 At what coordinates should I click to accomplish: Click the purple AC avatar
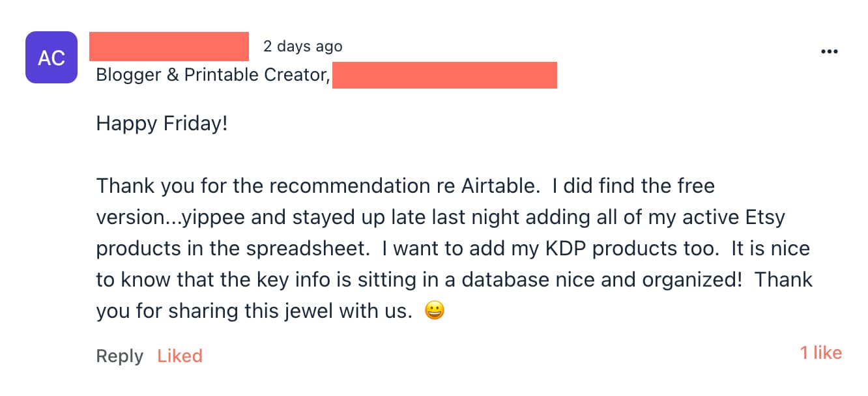click(x=51, y=57)
